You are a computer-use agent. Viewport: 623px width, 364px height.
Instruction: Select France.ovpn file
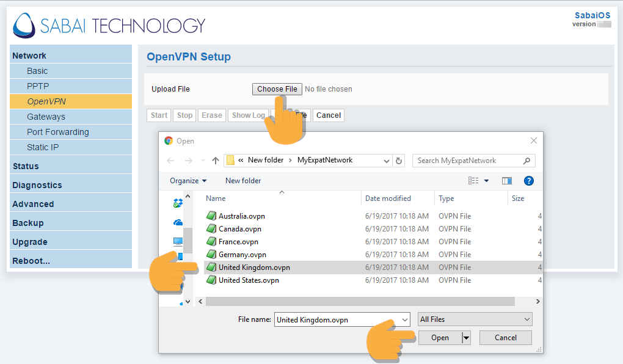[x=238, y=242]
